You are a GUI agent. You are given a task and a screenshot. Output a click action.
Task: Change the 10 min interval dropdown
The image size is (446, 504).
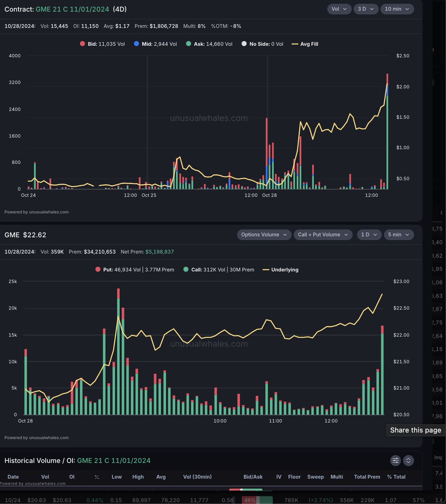[396, 9]
